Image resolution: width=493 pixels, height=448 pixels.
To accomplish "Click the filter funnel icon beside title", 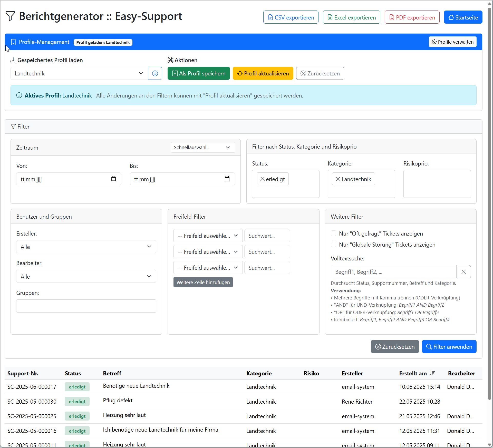I will [x=10, y=16].
